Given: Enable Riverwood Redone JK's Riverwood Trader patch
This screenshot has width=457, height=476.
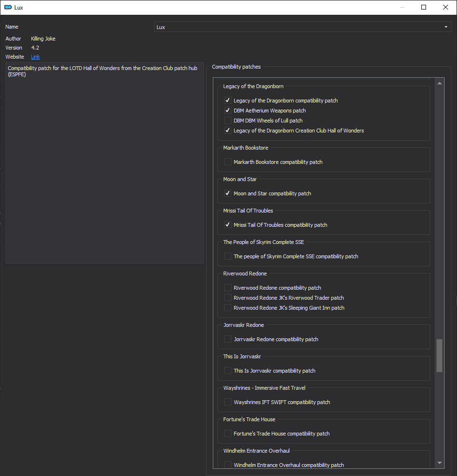Looking at the screenshot, I should click(x=228, y=297).
